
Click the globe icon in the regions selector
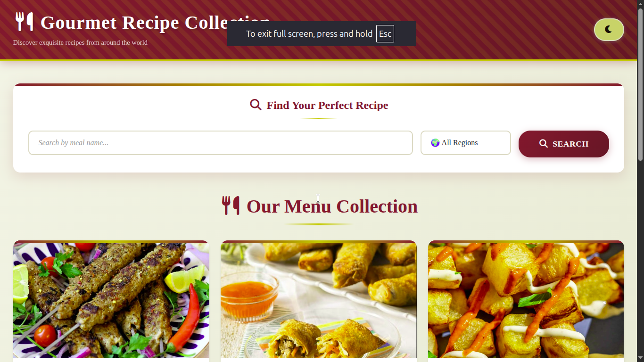[x=435, y=143]
